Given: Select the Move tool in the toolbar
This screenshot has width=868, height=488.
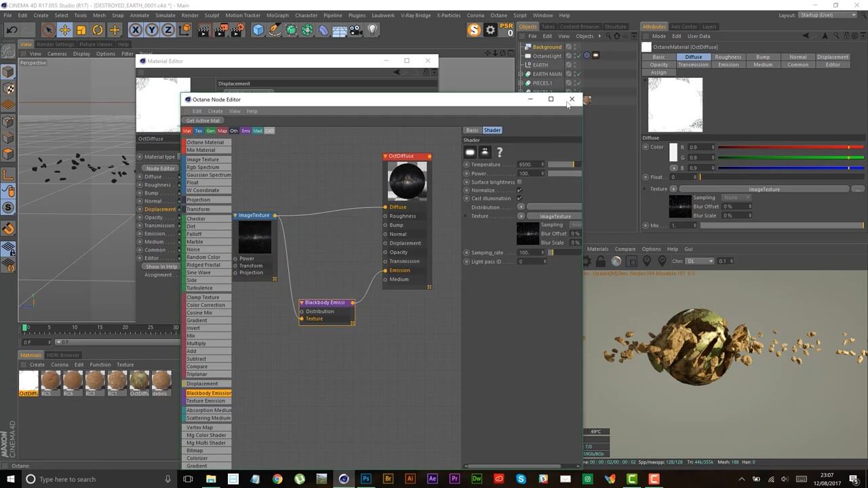Looking at the screenshot, I should point(65,30).
